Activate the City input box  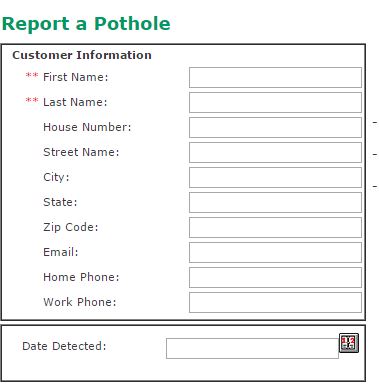coord(275,177)
